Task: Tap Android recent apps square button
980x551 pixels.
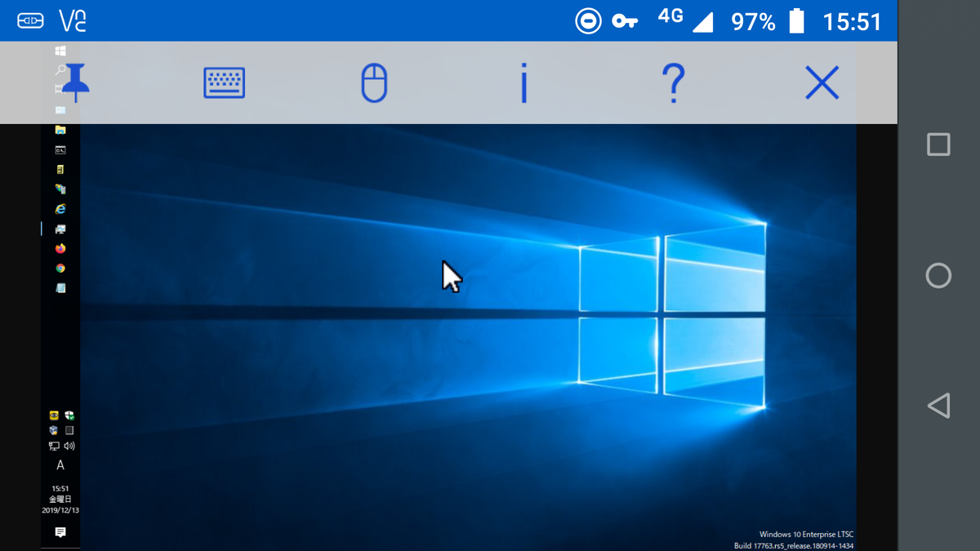Action: point(938,144)
